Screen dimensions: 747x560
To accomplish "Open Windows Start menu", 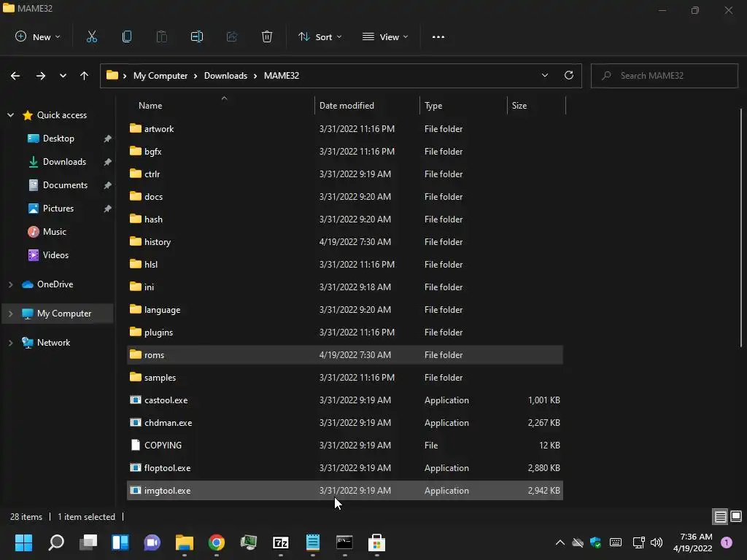I will (x=23, y=542).
